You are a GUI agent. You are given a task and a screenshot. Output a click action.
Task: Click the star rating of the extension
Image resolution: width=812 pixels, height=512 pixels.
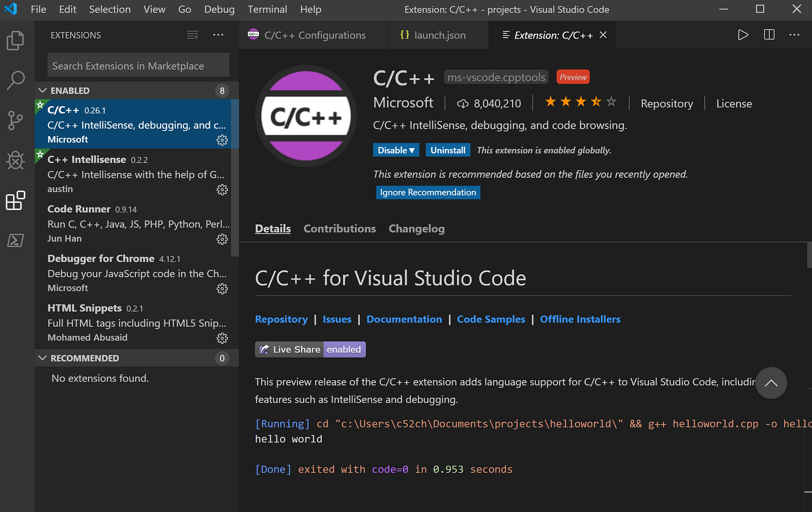[581, 102]
